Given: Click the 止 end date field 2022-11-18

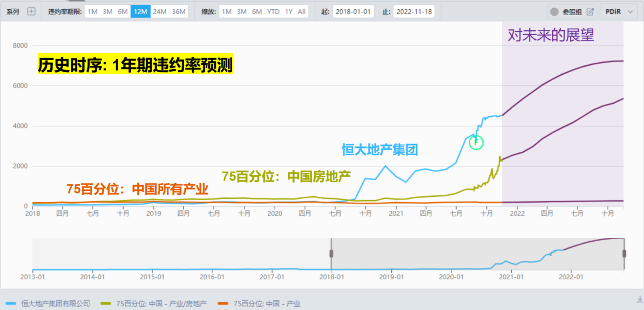Looking at the screenshot, I should point(414,12).
